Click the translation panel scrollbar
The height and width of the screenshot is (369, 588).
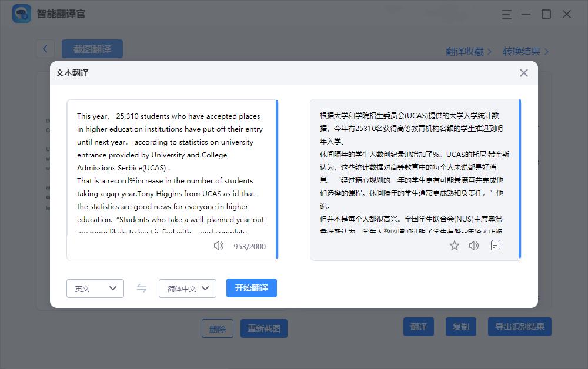click(x=519, y=176)
